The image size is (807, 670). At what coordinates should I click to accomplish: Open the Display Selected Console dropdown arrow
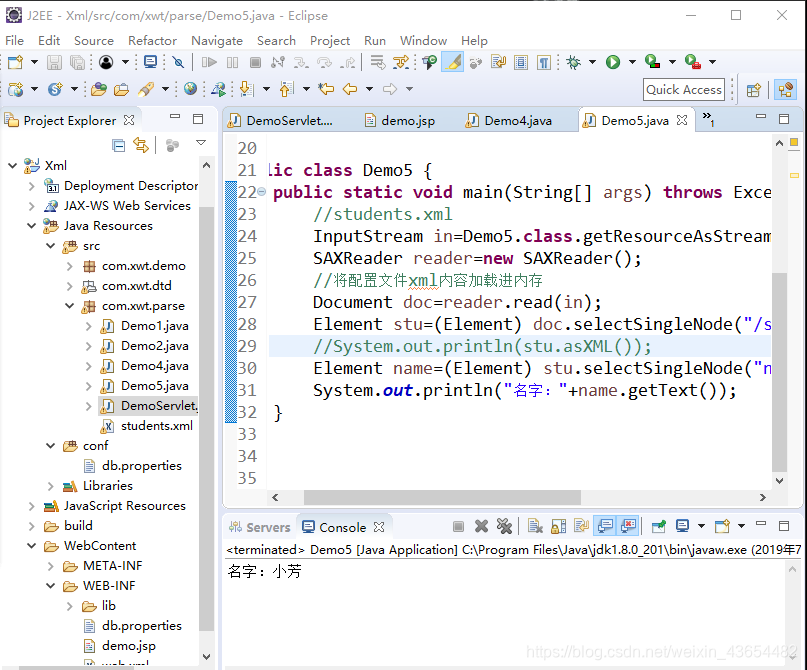click(701, 526)
